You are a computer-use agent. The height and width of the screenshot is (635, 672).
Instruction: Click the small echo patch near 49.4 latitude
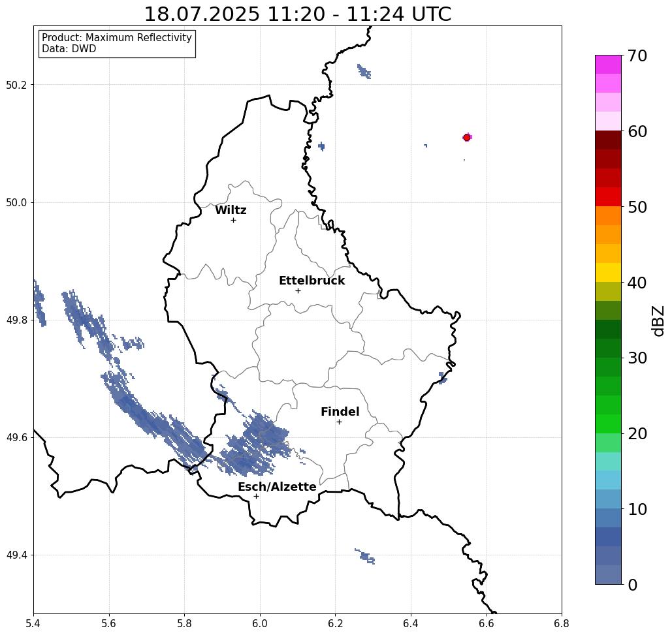click(364, 556)
